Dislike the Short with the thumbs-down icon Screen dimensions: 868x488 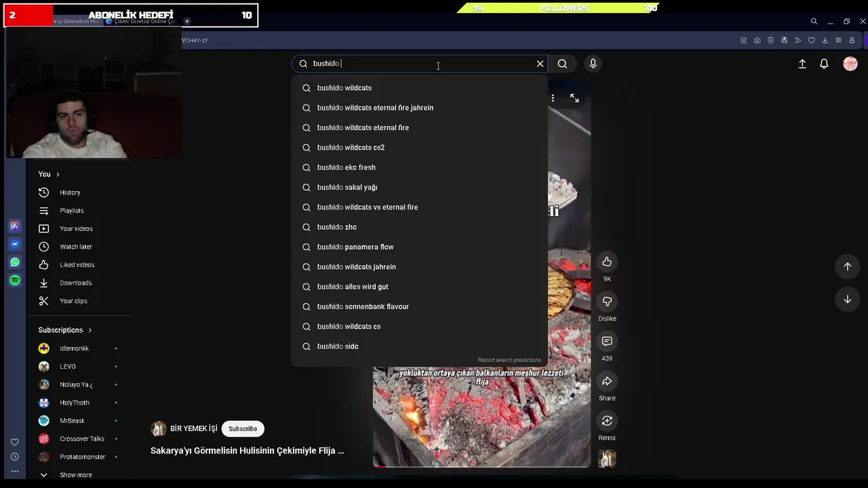pos(607,302)
